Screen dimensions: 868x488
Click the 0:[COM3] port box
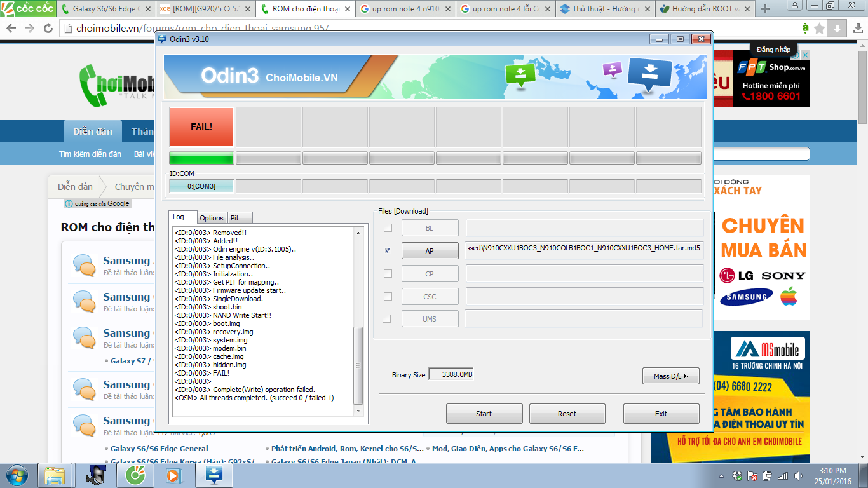click(x=201, y=186)
